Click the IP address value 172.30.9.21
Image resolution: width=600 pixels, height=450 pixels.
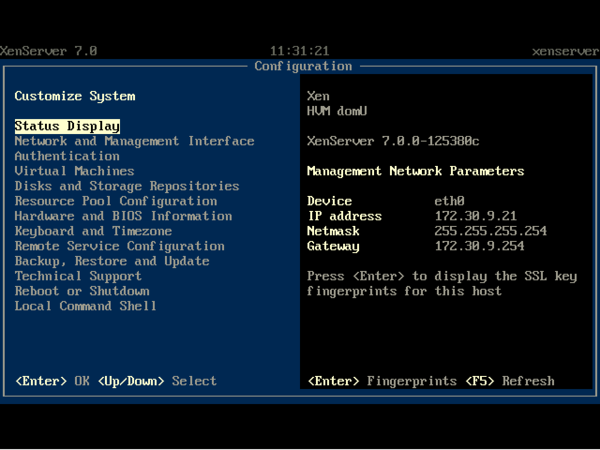[x=476, y=216]
